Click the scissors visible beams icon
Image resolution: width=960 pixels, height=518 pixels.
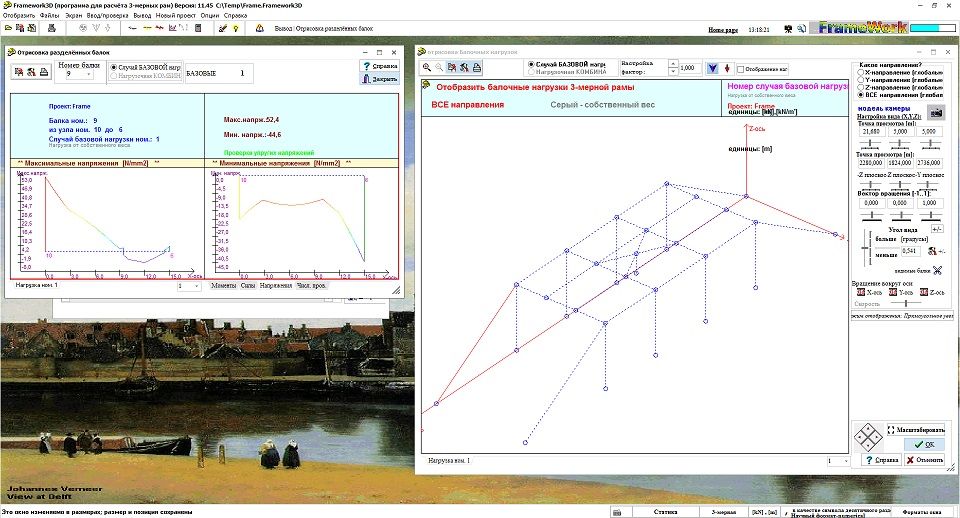[x=937, y=270]
